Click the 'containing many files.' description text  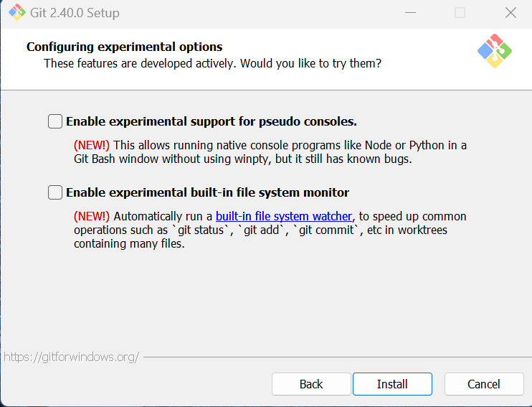pos(129,243)
